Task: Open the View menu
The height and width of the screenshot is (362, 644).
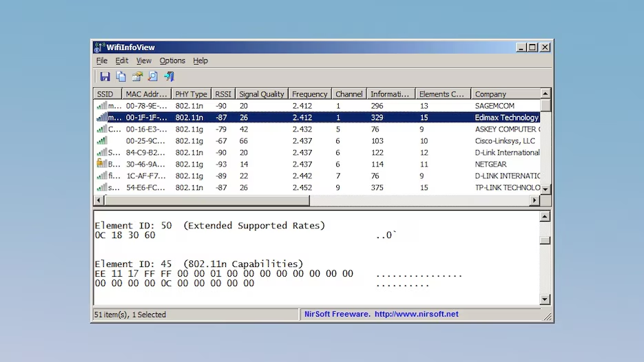Action: pyautogui.click(x=143, y=61)
